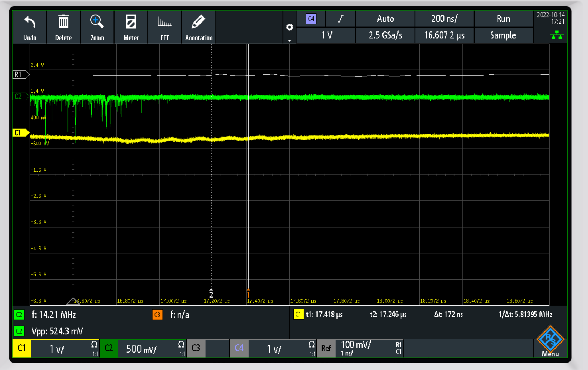Open the 200 ns/ timebase setting

coord(444,19)
